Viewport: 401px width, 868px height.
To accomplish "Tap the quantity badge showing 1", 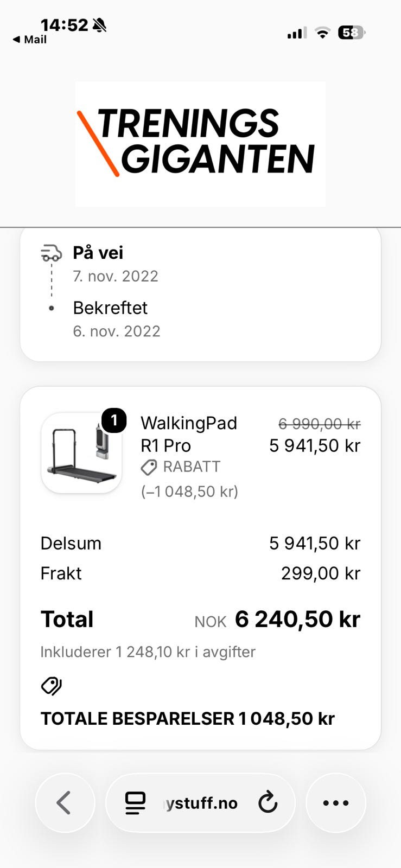I will coord(114,420).
